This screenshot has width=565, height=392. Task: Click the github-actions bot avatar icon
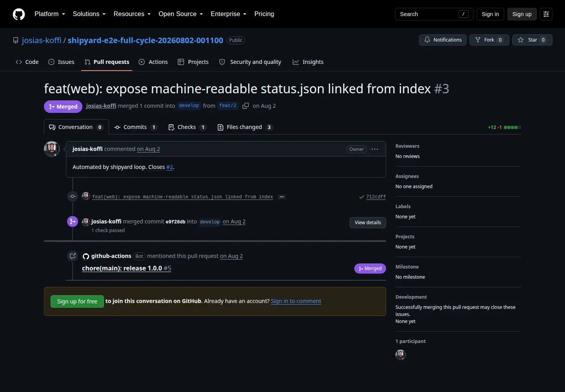86,256
